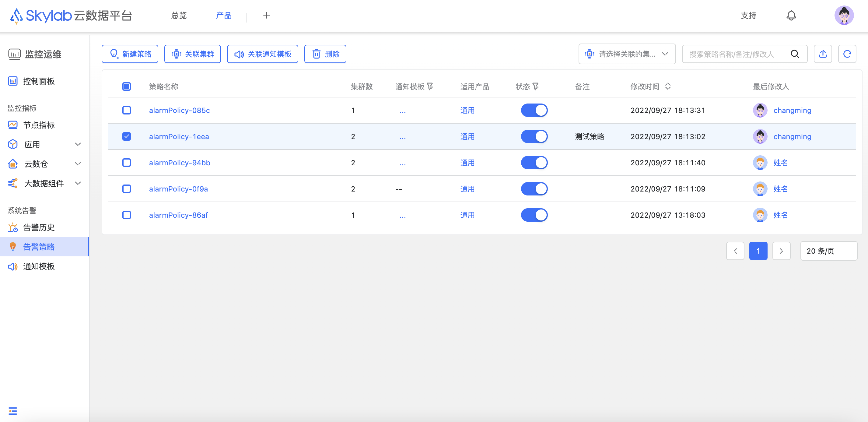Click the refresh icon button
The height and width of the screenshot is (422, 868).
(x=847, y=54)
